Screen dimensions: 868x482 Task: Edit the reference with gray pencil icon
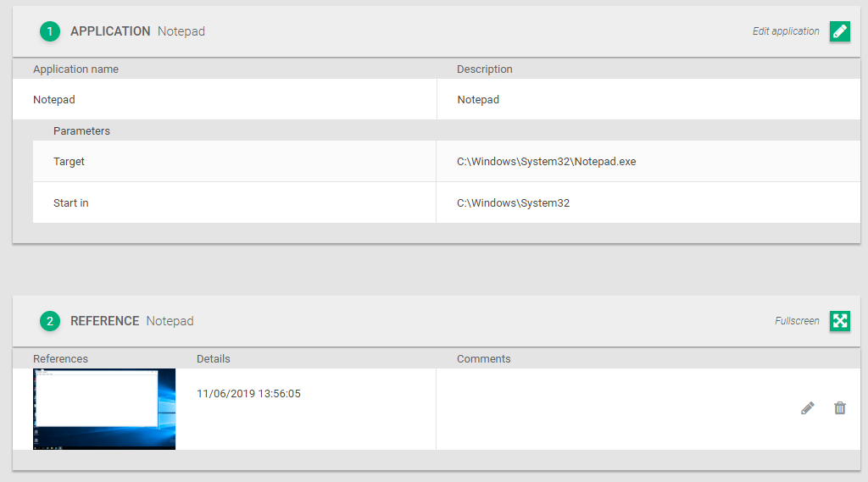tap(808, 408)
